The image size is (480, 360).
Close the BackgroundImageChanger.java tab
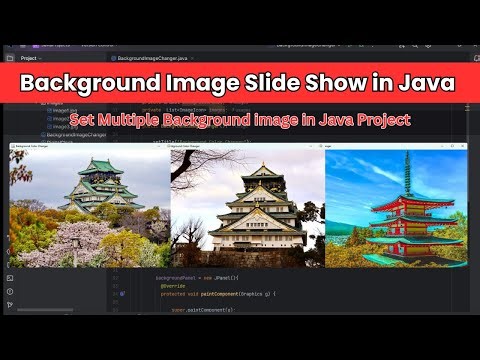coord(192,58)
